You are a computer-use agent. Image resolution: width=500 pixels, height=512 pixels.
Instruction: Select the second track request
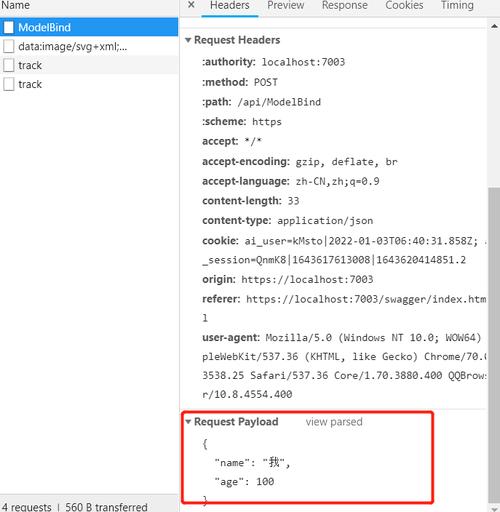pyautogui.click(x=89, y=84)
